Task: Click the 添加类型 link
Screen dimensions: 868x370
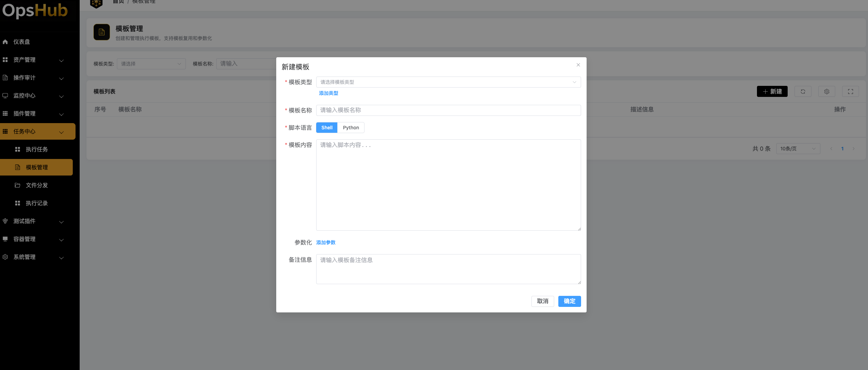Action: 328,93
